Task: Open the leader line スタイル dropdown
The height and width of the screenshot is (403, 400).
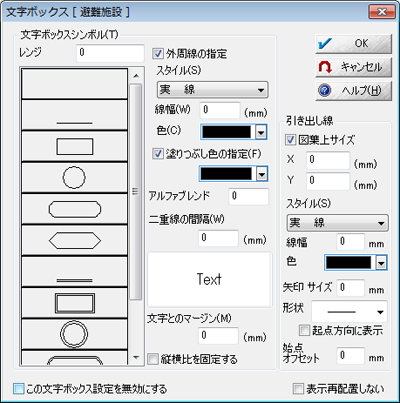Action: pos(337,223)
